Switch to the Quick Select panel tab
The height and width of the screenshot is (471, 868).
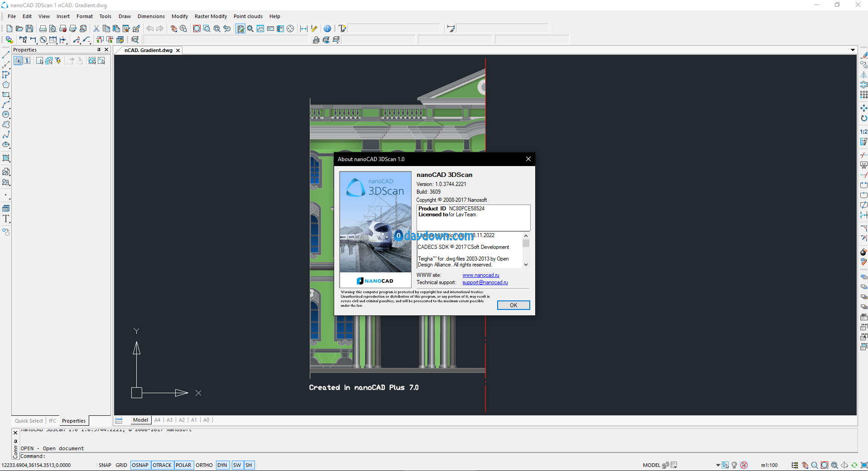tap(29, 421)
